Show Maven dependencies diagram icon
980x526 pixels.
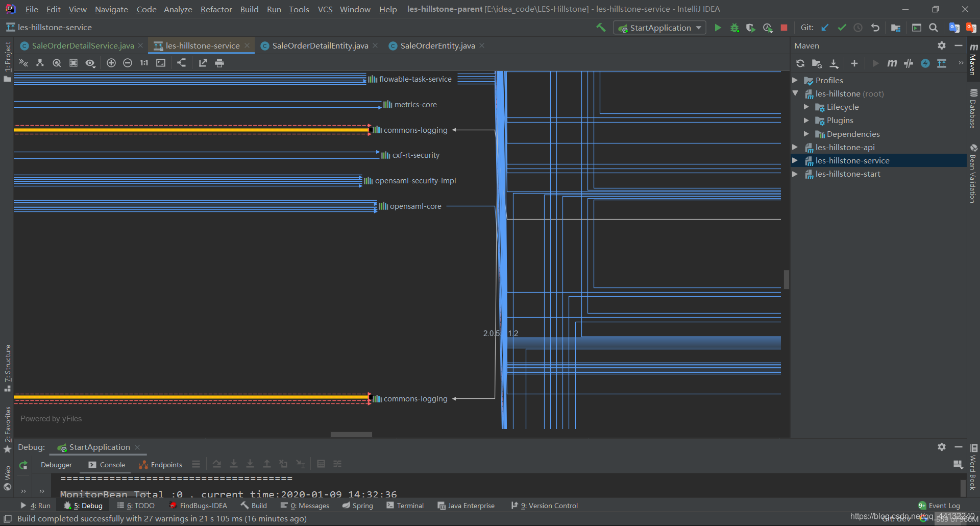942,63
